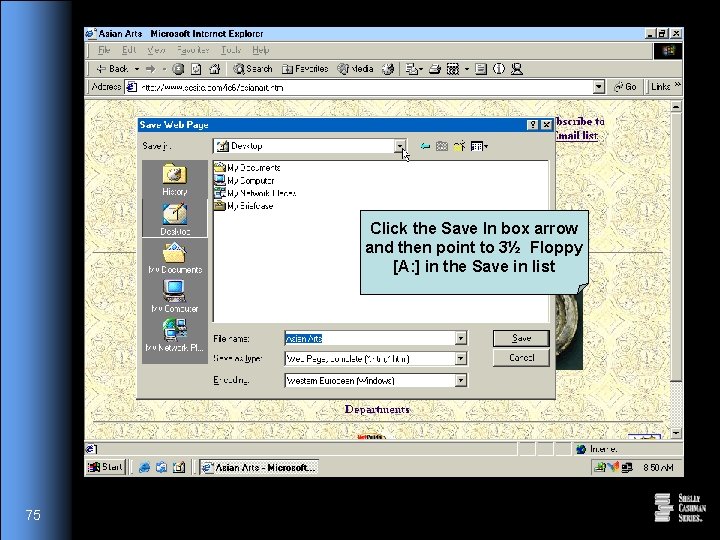Click the Forward arrow in IE toolbar
This screenshot has height=540, width=720.
[x=151, y=69]
